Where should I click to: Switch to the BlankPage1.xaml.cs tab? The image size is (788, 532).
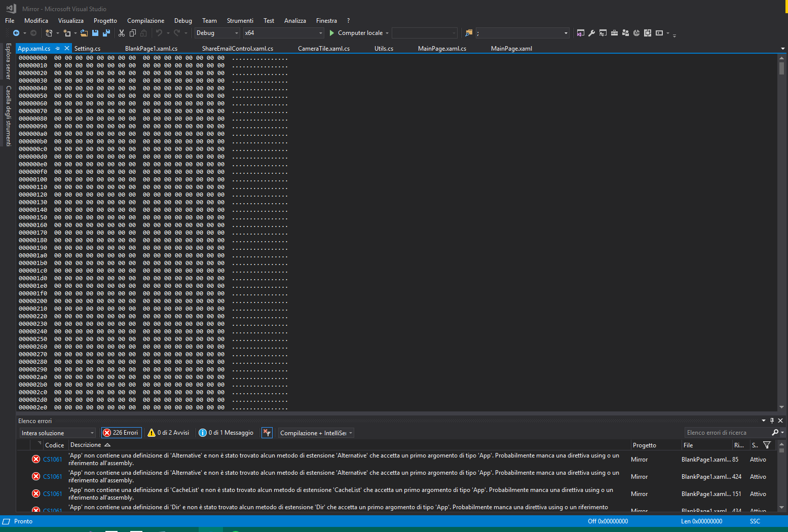(151, 49)
